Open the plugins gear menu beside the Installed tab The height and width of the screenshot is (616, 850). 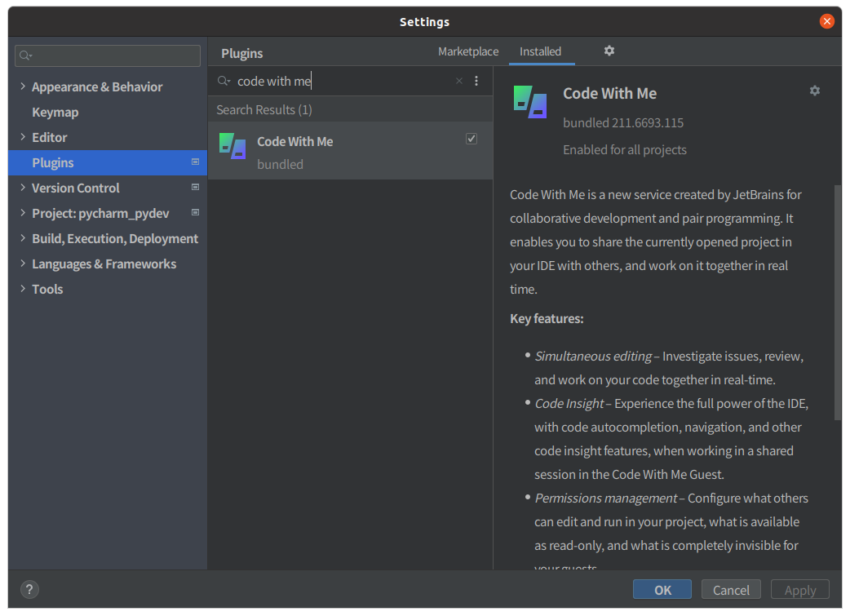coord(609,51)
